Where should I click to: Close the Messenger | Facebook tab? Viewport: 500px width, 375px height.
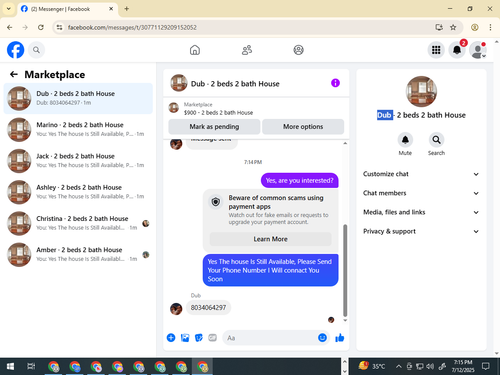pyautogui.click(x=112, y=9)
